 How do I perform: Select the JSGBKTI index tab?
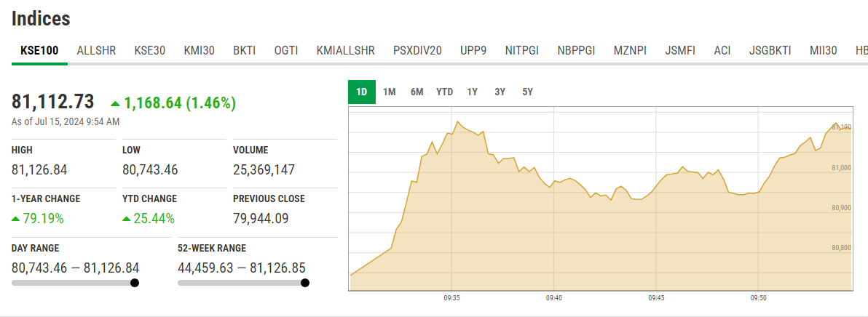pyautogui.click(x=770, y=51)
